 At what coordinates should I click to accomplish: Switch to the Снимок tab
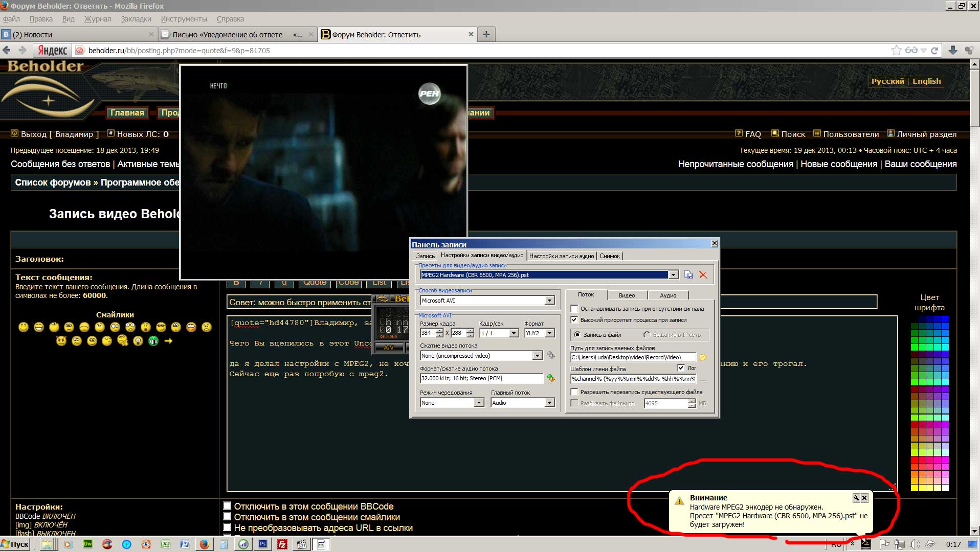click(610, 256)
